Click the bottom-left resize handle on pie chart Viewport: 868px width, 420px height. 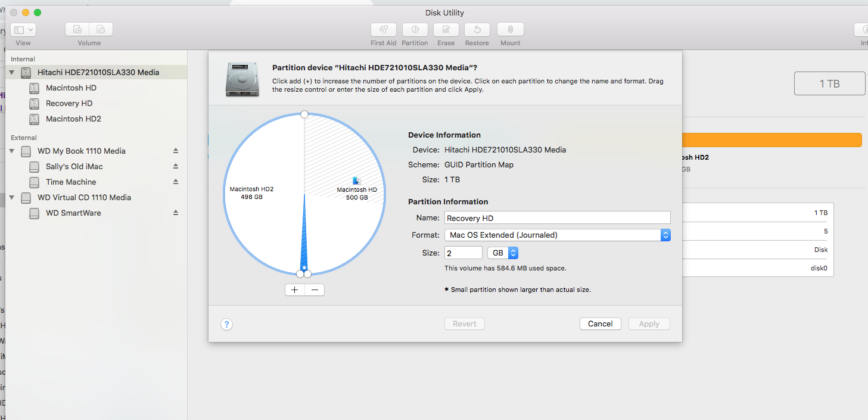tap(300, 273)
